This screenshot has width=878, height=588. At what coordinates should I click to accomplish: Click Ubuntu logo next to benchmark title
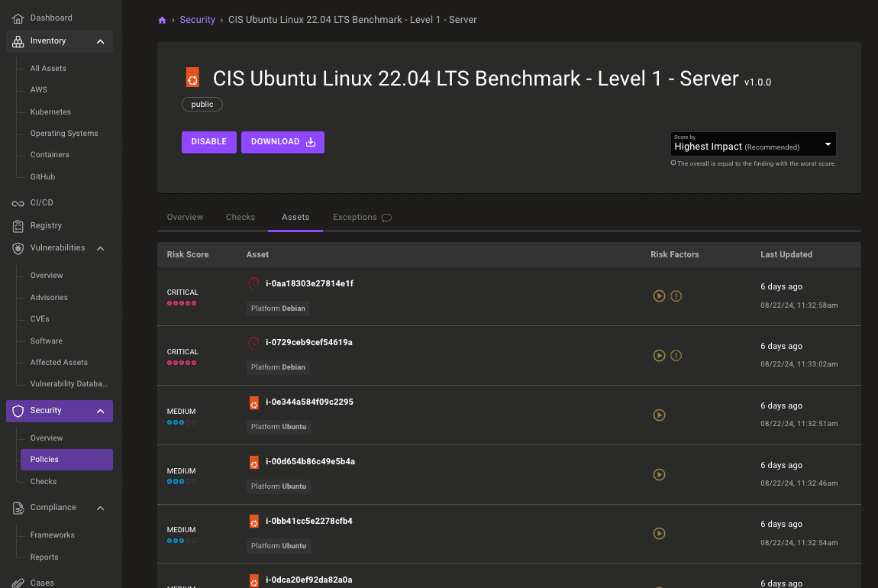pyautogui.click(x=192, y=78)
